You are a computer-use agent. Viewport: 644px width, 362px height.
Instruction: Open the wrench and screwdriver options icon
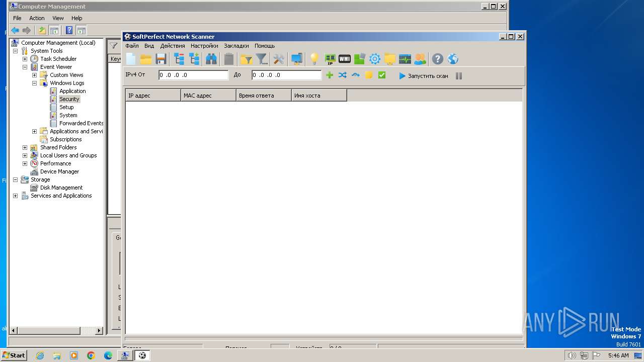(279, 59)
